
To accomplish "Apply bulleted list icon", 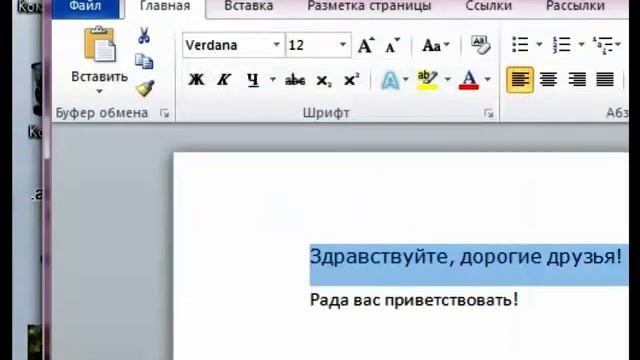I will 520,44.
